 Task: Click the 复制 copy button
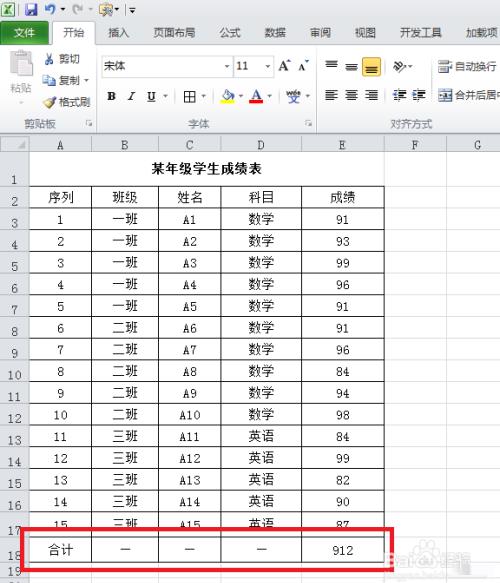(x=61, y=80)
